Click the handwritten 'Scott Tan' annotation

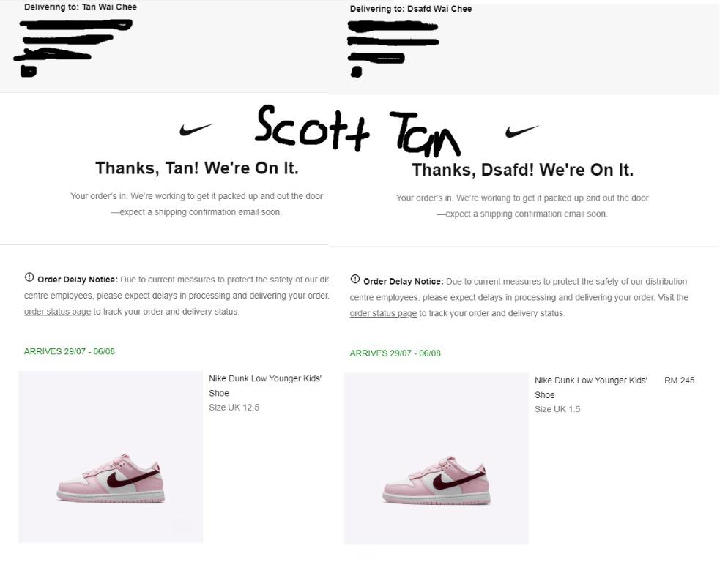click(x=358, y=130)
